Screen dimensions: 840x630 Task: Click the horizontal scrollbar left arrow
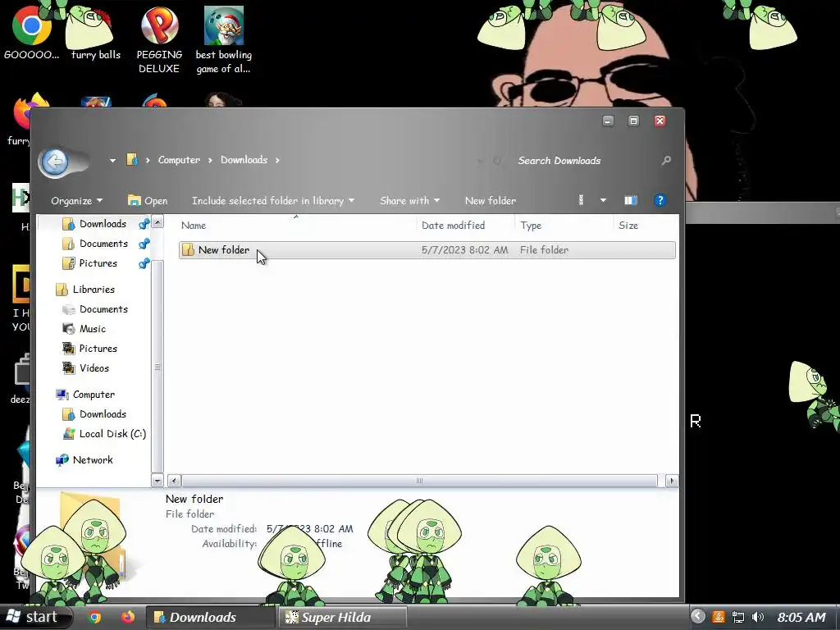point(174,481)
